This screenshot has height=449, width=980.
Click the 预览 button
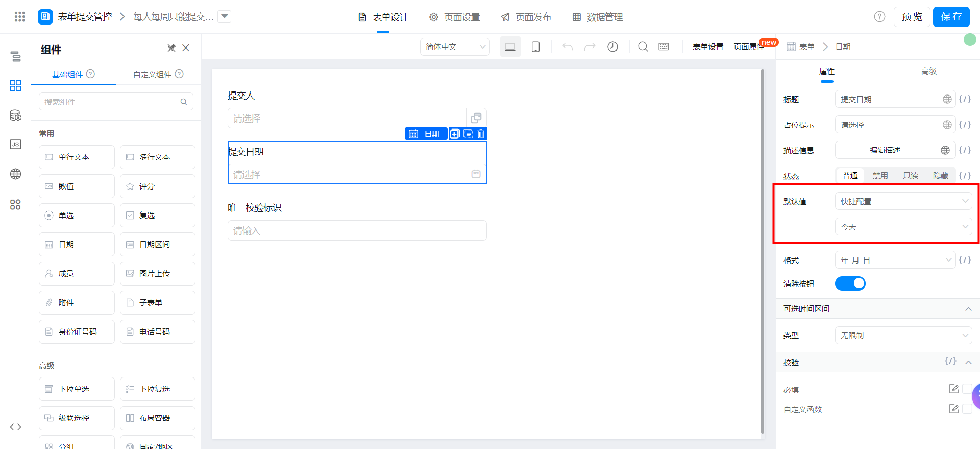click(912, 17)
